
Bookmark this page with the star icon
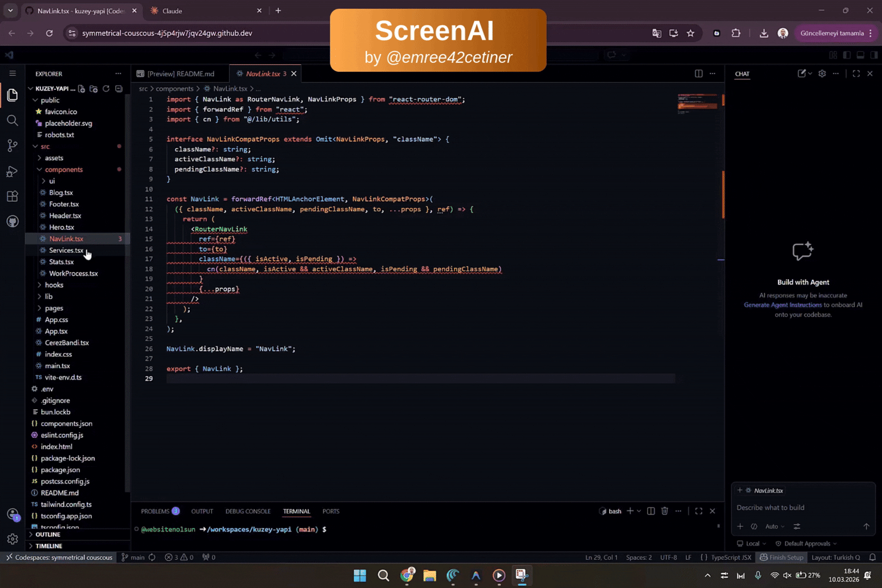click(x=691, y=34)
